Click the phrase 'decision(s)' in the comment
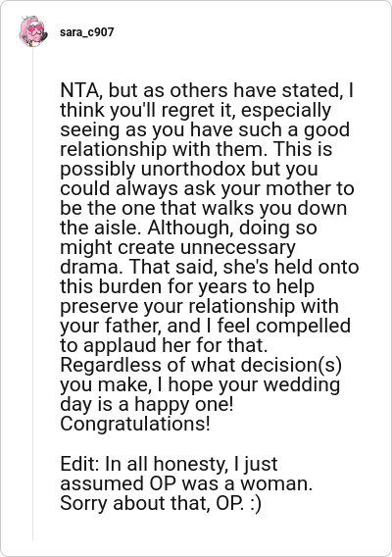Viewport: 392px width, 557px height. 291,365
